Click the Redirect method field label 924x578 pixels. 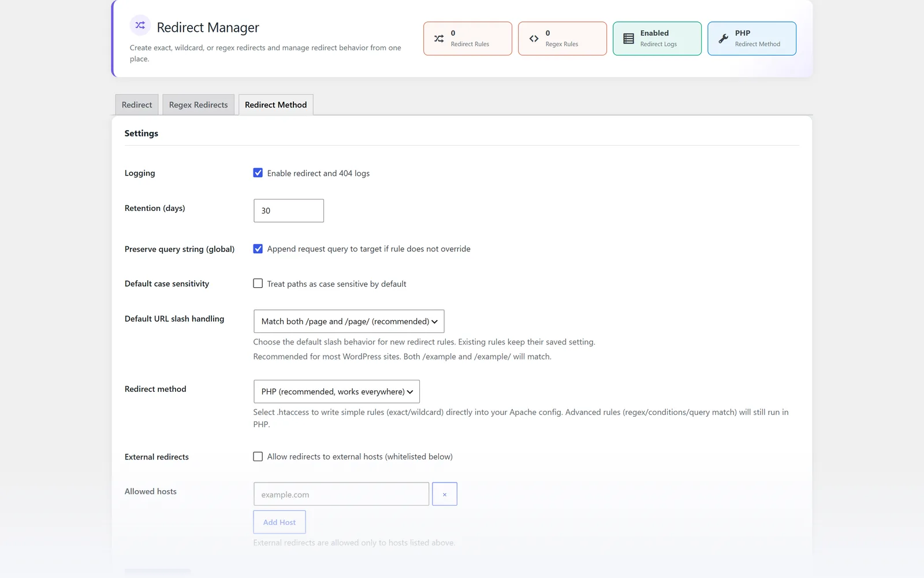coord(155,389)
